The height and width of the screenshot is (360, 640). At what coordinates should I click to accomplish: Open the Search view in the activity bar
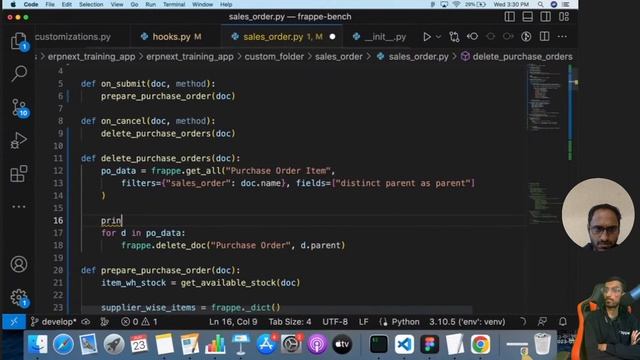pos(19,73)
